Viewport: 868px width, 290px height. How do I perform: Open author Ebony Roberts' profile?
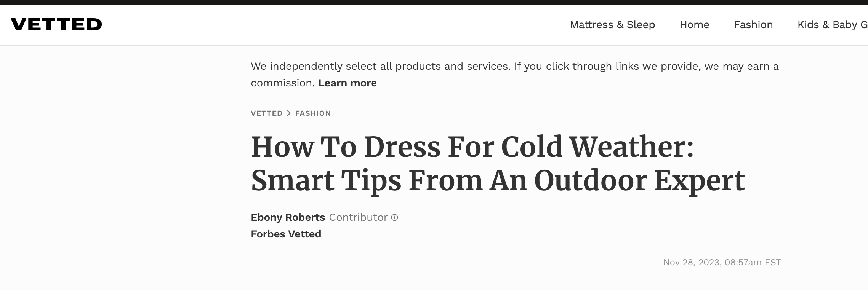coord(288,217)
